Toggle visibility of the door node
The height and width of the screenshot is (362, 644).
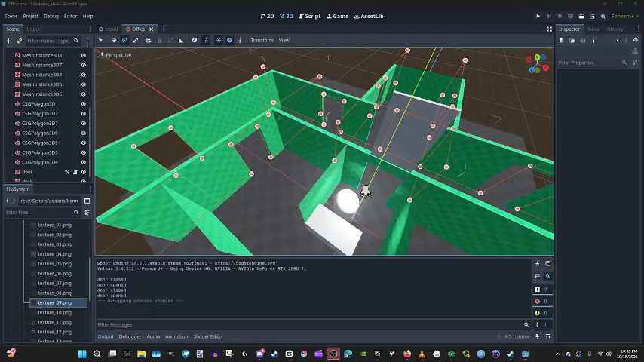click(x=84, y=172)
